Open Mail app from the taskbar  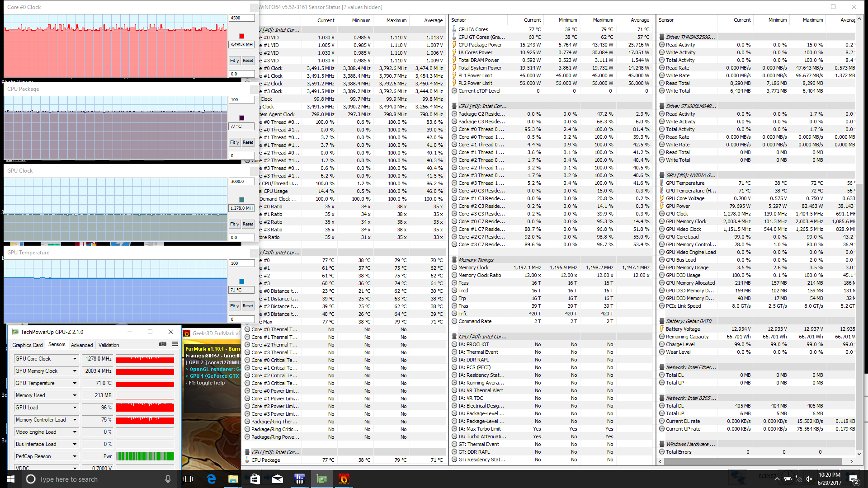click(x=277, y=479)
